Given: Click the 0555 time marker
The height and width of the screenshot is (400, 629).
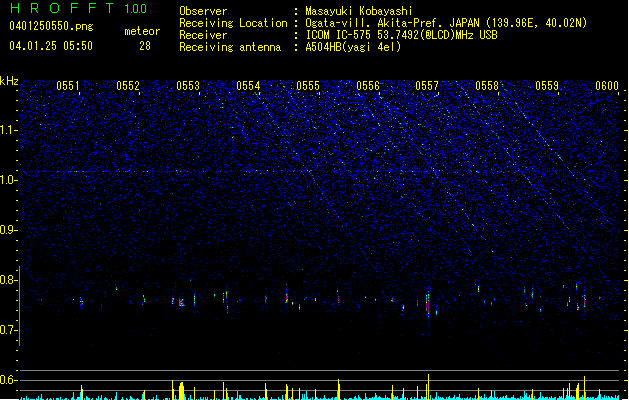Looking at the screenshot, I should 308,86.
